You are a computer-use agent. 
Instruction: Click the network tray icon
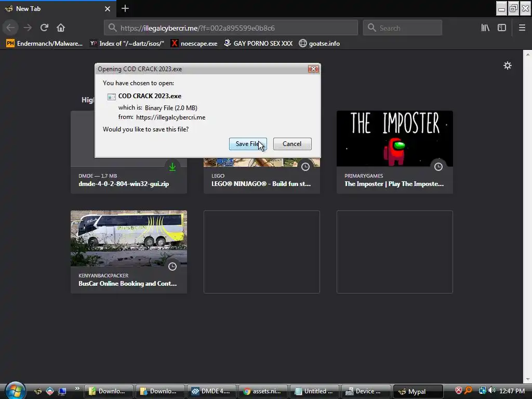482,391
